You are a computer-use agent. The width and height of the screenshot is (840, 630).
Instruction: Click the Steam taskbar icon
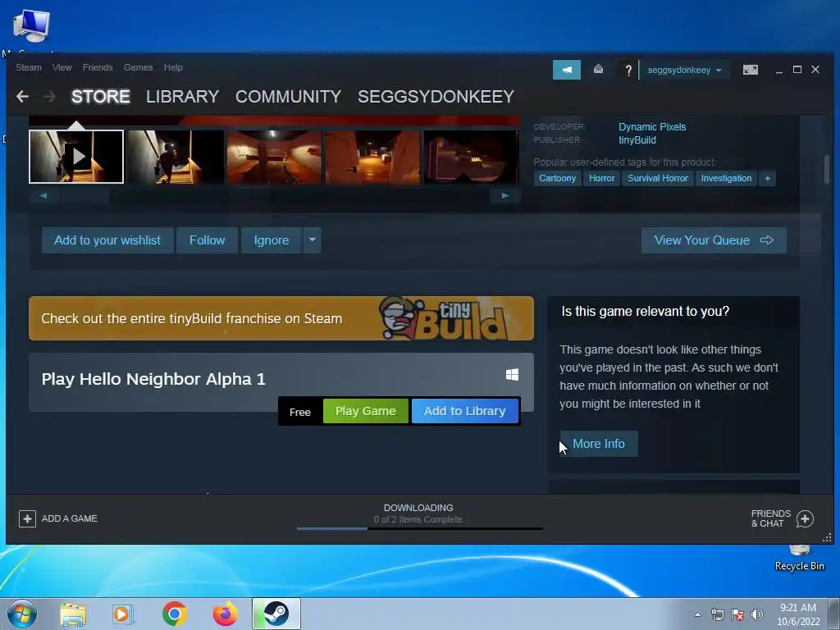point(276,614)
